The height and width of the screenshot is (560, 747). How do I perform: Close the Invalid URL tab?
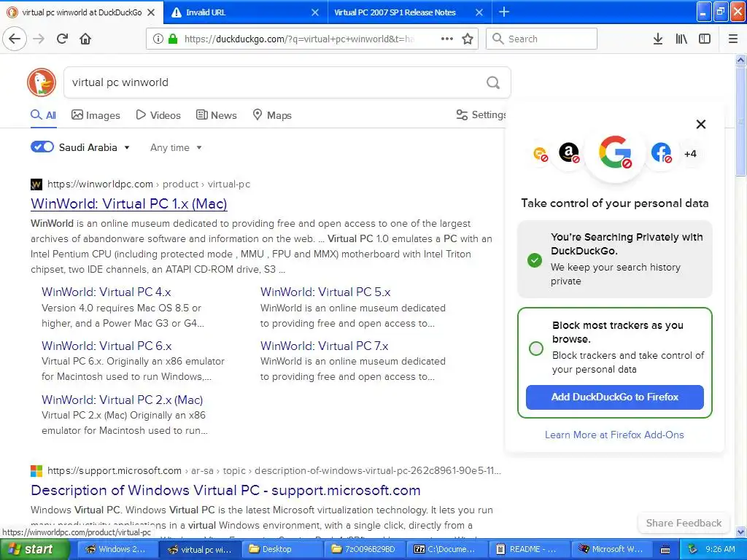[315, 12]
